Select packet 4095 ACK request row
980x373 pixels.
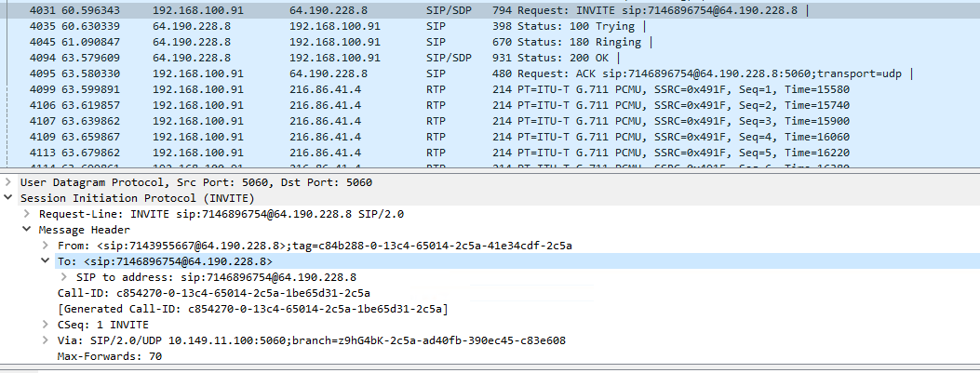[x=490, y=73]
